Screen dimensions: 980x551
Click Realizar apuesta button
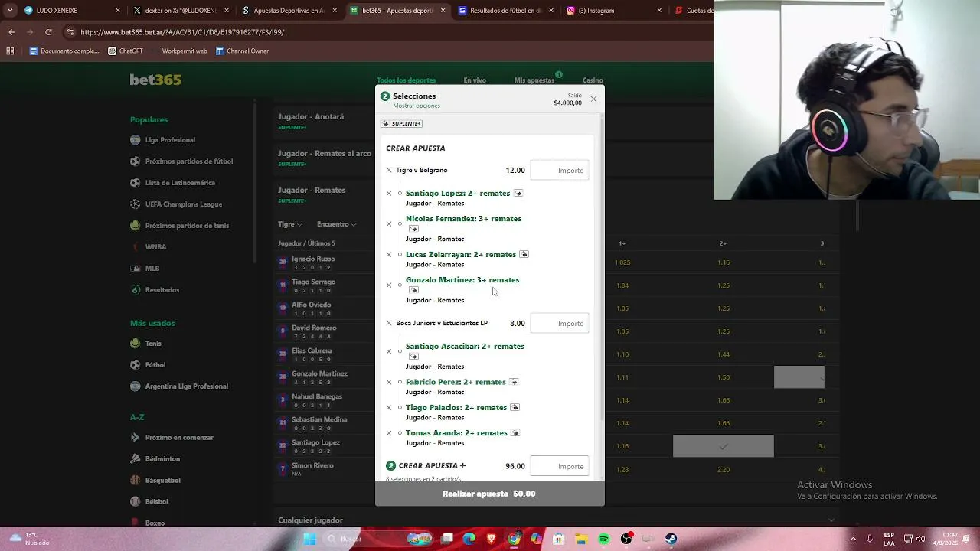pos(490,494)
